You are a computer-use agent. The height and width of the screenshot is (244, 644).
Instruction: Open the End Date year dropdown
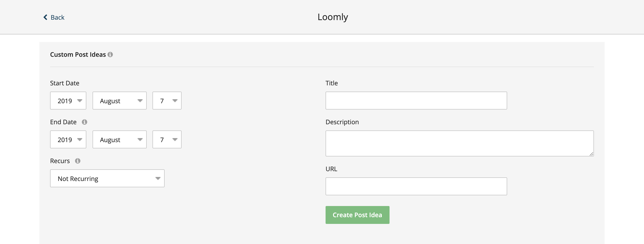click(x=68, y=139)
